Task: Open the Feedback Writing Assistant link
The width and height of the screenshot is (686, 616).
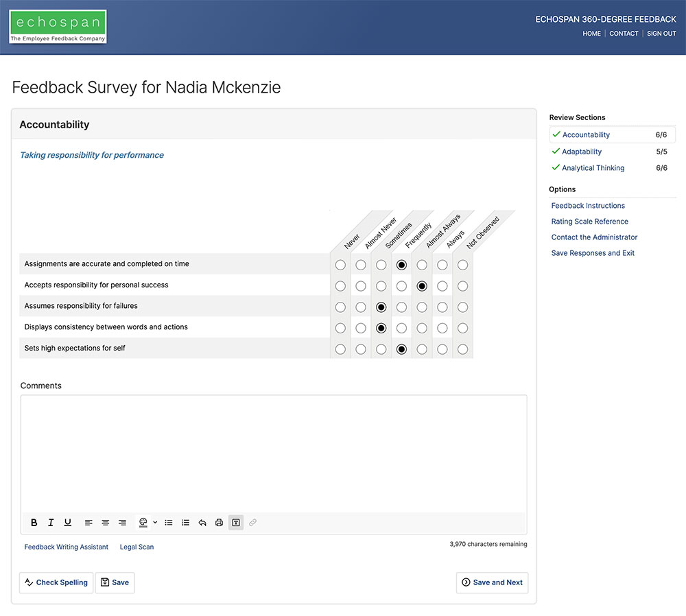Action: pos(67,547)
